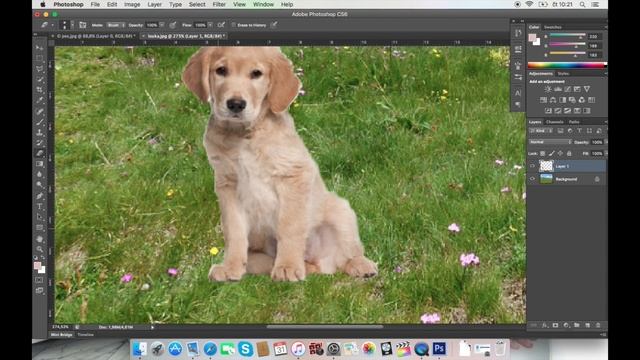Open the eraser Mode dropdown
Viewport: 640px width, 360px height.
click(x=116, y=25)
